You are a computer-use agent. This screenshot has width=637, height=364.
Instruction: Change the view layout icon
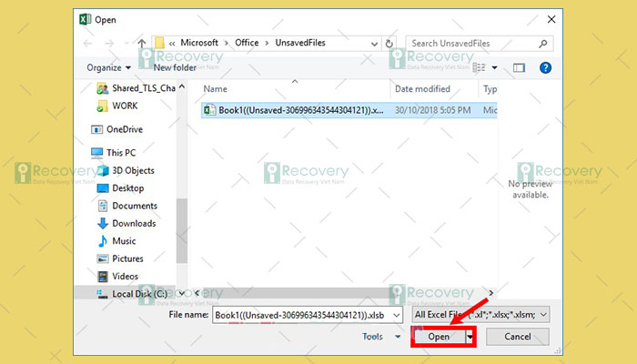[x=480, y=67]
